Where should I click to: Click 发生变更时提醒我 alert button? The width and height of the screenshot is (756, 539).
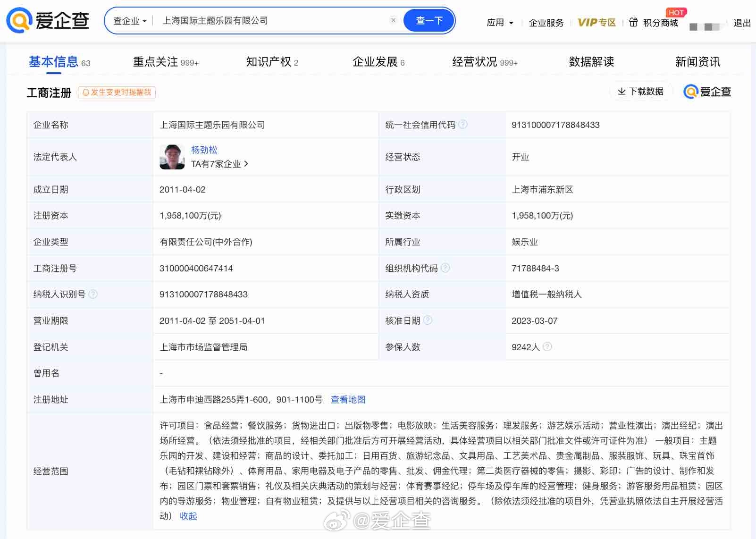pyautogui.click(x=117, y=93)
